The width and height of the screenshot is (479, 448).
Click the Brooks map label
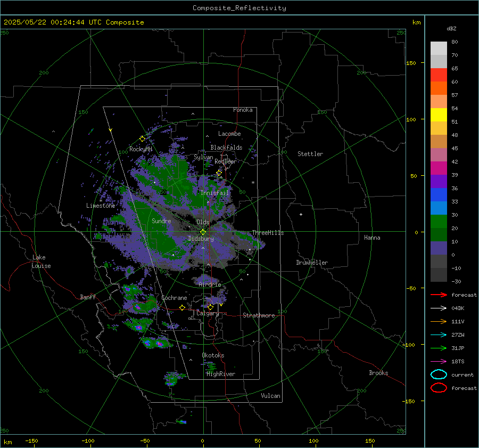pyautogui.click(x=378, y=373)
